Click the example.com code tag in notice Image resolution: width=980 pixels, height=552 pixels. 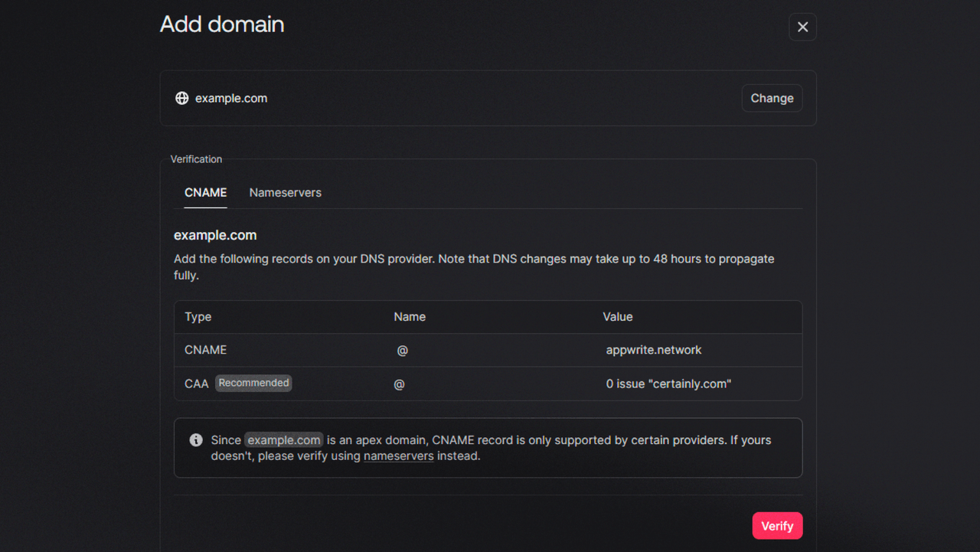[283, 440]
